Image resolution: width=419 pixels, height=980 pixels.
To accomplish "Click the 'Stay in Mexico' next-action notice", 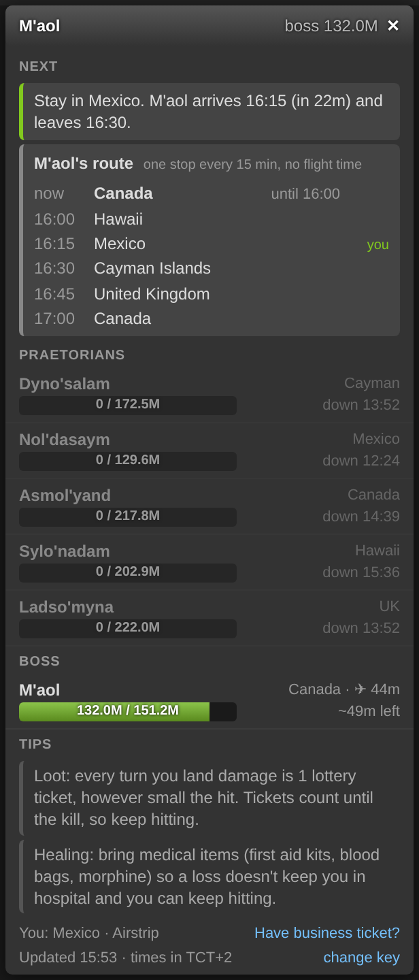I will click(209, 112).
